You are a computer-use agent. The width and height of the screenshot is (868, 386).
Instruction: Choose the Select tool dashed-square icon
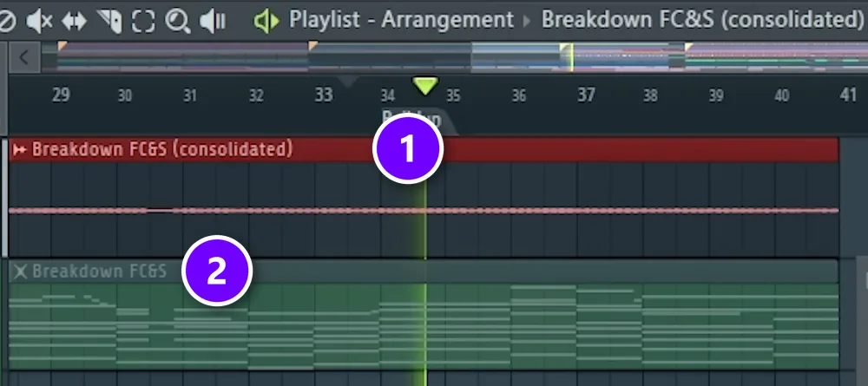click(143, 21)
